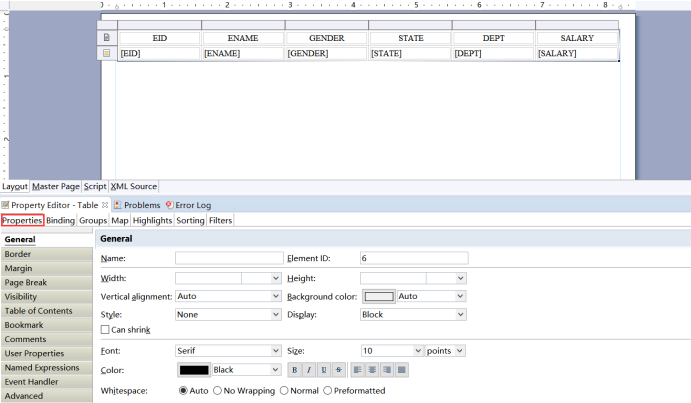
Task: Switch to the Script tab
Action: pyautogui.click(x=95, y=187)
